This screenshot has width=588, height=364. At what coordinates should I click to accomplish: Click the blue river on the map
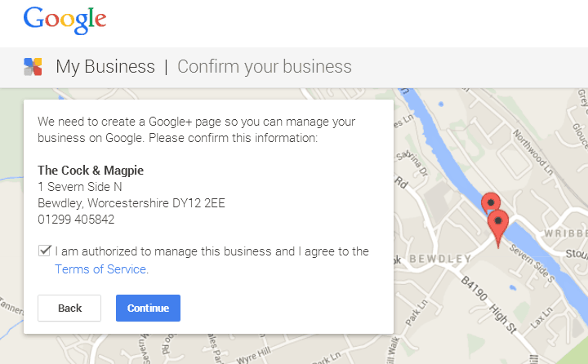[450, 151]
